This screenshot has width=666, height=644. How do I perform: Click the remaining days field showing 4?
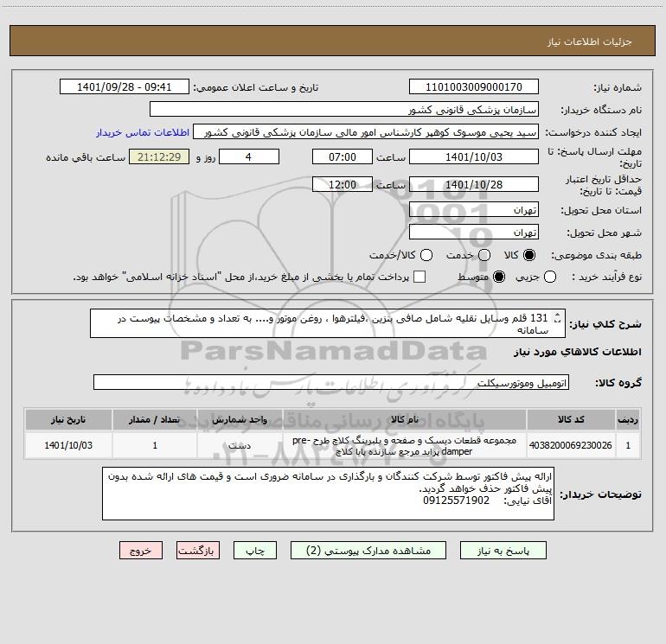(249, 157)
